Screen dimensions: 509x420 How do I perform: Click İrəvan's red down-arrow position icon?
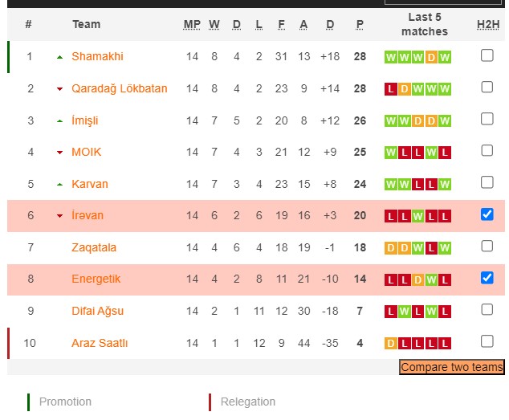coord(59,216)
